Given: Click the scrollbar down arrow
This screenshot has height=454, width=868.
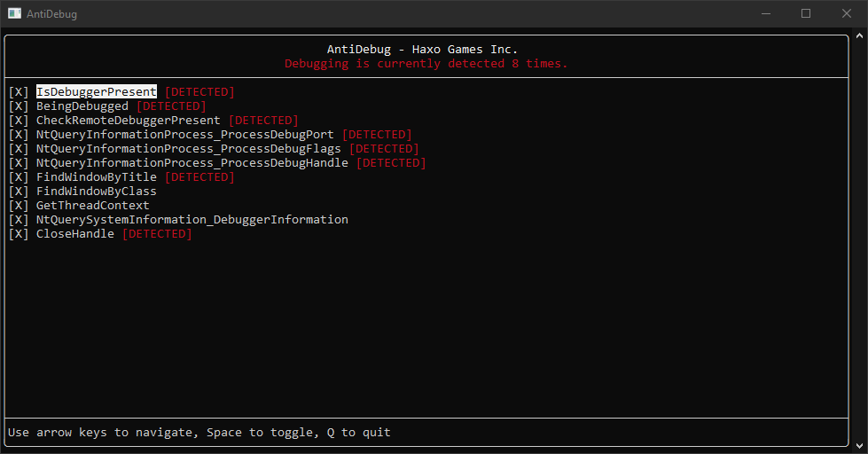Looking at the screenshot, I should [859, 446].
